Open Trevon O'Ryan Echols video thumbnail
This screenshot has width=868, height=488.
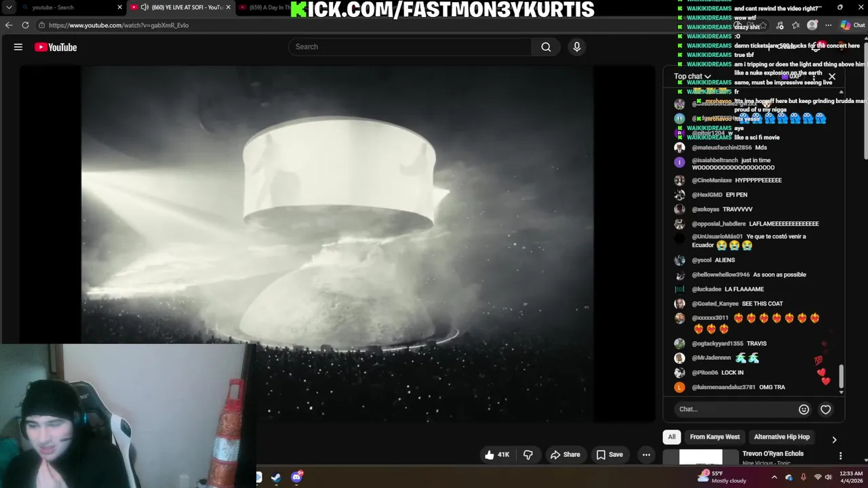(x=701, y=457)
